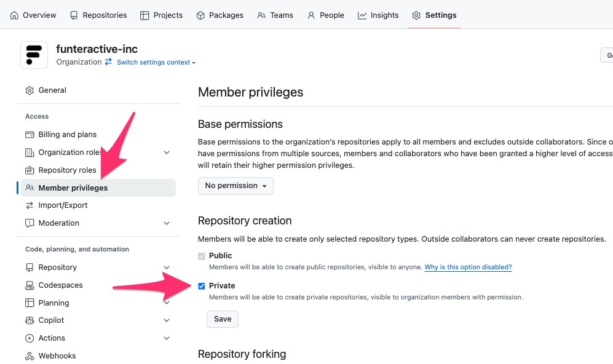
Task: Uncheck the Private repository creation checkbox
Action: 201,286
